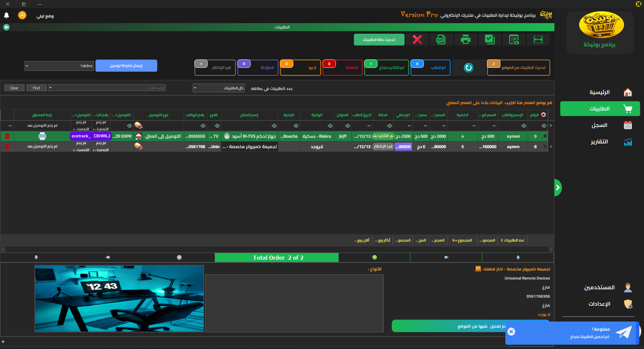Go to first record using up-arrow navigator
Viewport: 644px width, 349px height.
518,257
